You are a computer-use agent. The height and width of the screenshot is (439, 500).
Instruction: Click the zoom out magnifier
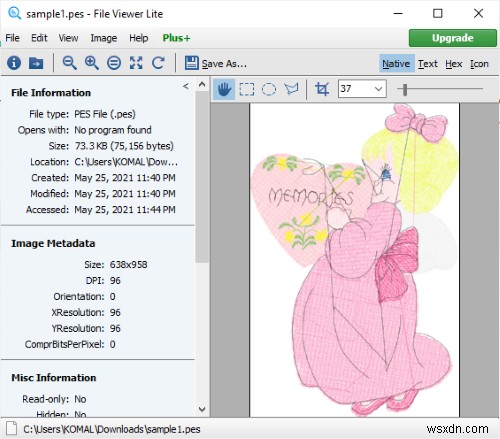(70, 63)
